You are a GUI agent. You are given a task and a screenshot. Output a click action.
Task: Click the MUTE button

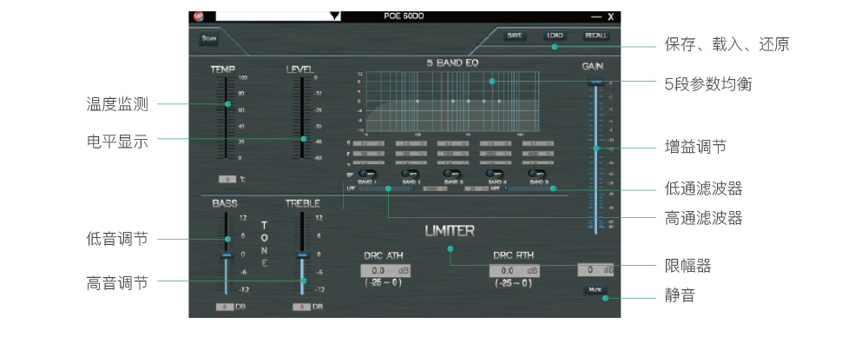595,290
